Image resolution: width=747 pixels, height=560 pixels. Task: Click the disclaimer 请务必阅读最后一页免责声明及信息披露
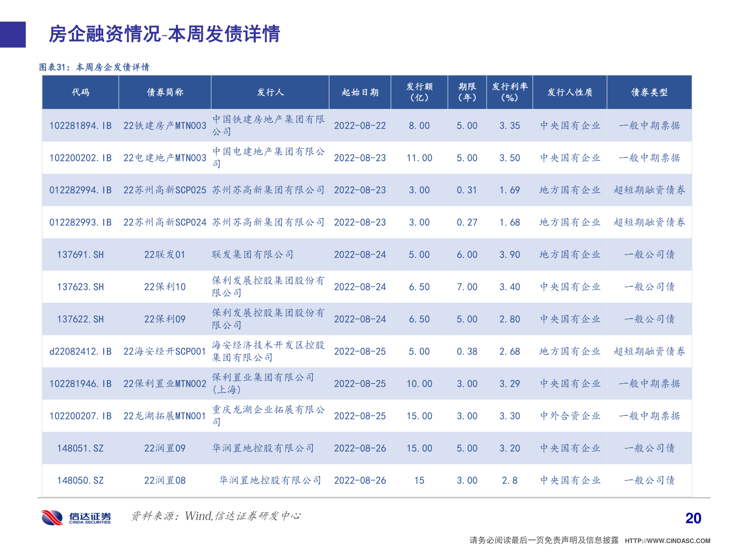coord(544,540)
